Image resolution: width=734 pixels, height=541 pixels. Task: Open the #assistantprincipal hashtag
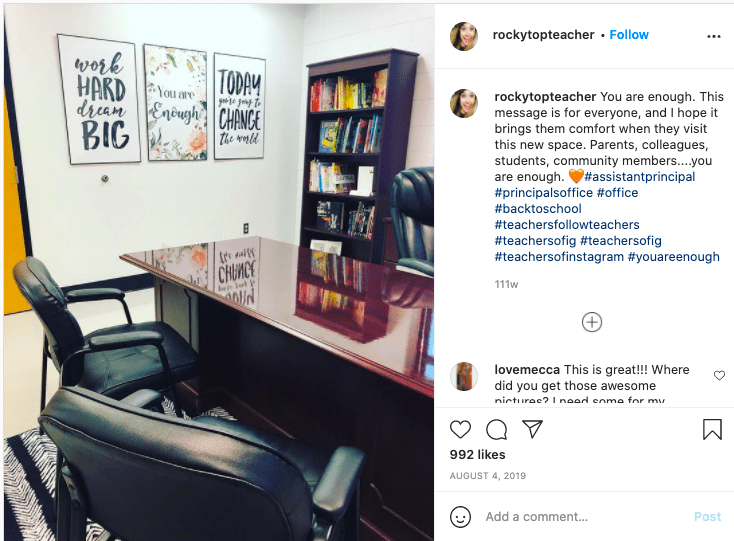point(639,176)
